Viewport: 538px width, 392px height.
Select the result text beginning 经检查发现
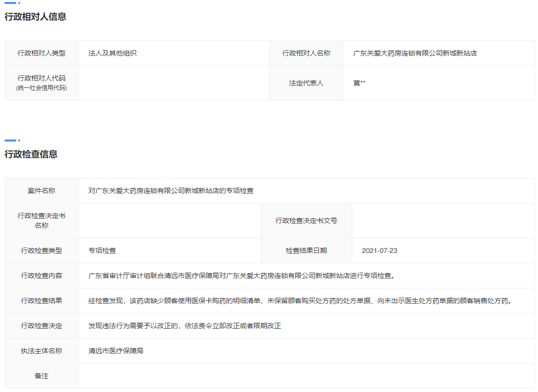pyautogui.click(x=300, y=301)
